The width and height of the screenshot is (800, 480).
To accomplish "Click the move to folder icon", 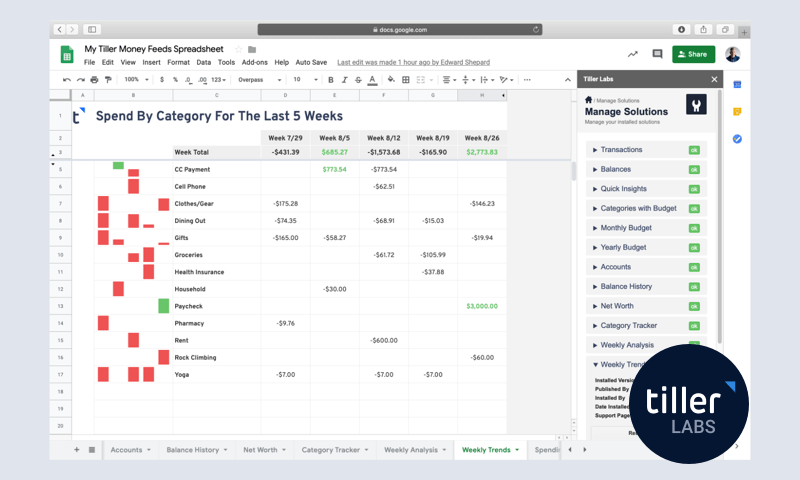I will coord(252,49).
